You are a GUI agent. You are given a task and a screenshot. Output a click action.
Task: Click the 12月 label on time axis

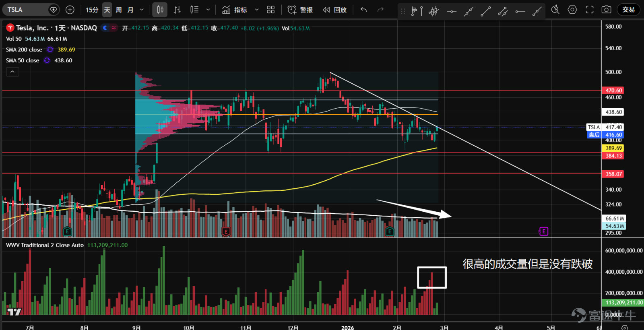293,328
